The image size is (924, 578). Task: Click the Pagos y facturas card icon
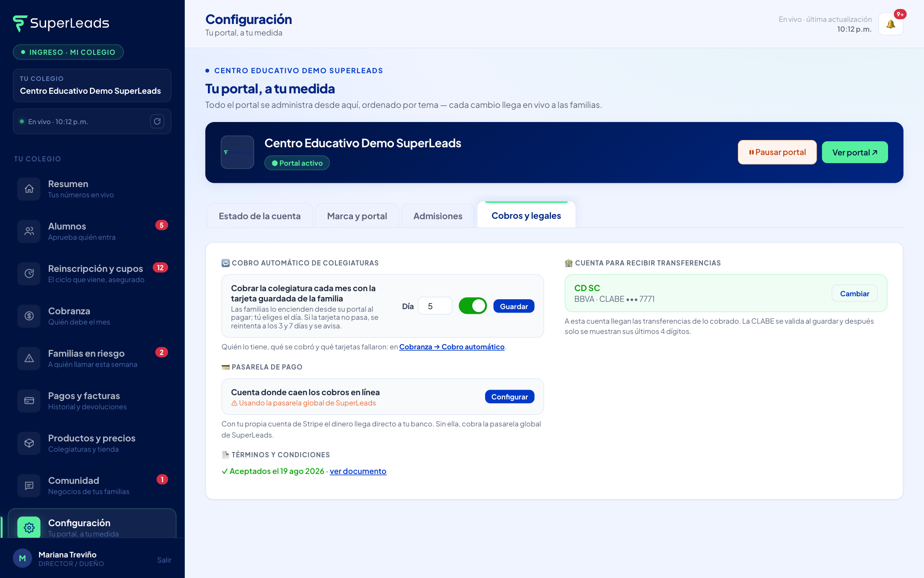pyautogui.click(x=29, y=401)
